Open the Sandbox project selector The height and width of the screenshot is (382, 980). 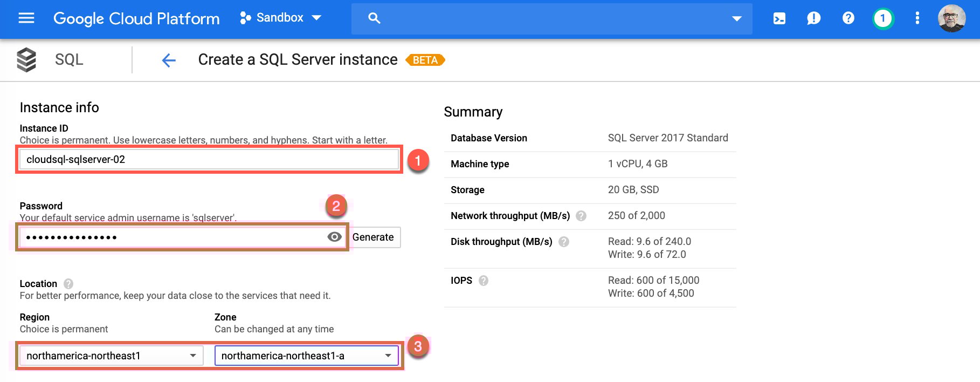281,18
